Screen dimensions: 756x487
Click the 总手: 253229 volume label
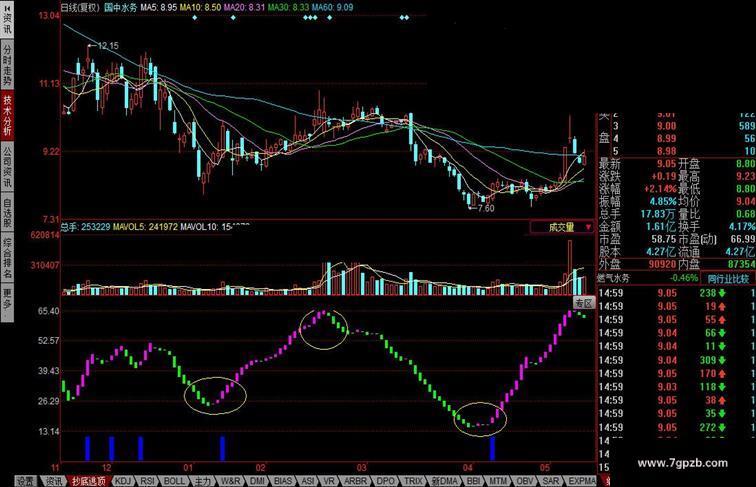point(85,226)
